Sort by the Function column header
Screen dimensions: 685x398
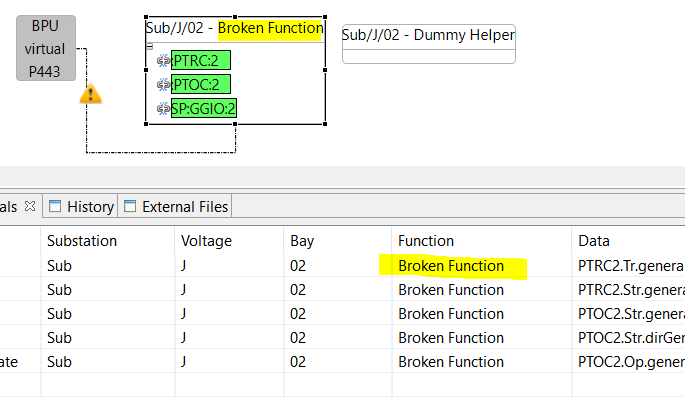tap(426, 241)
